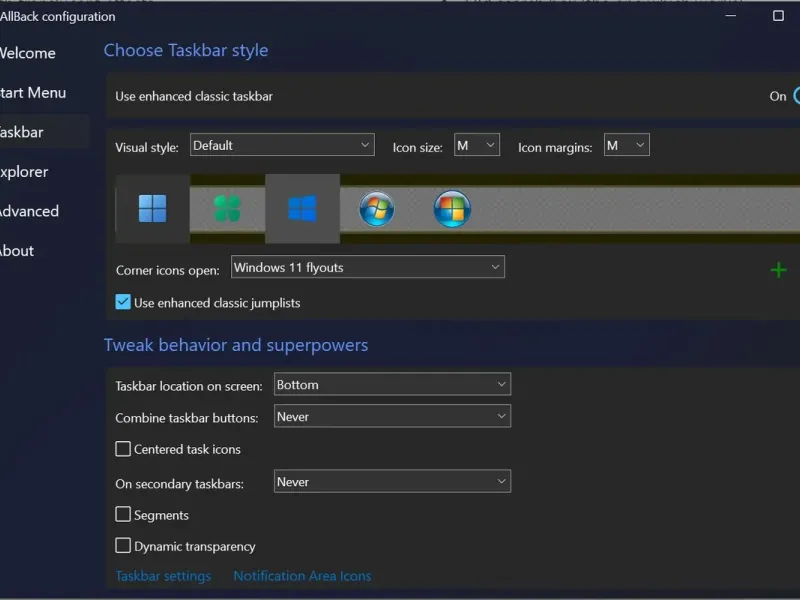The width and height of the screenshot is (800, 600).
Task: Open the Advanced section
Action: (29, 211)
